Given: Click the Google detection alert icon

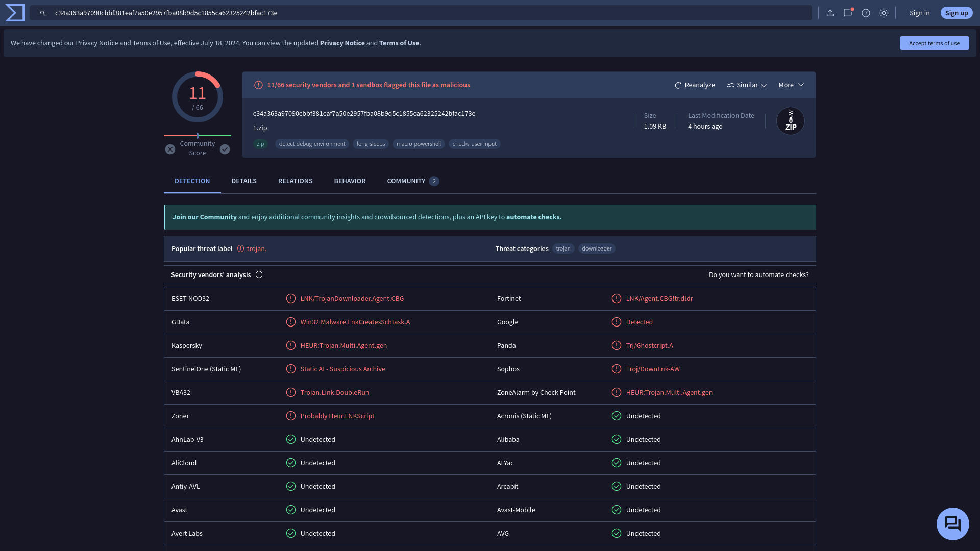Looking at the screenshot, I should (x=617, y=322).
